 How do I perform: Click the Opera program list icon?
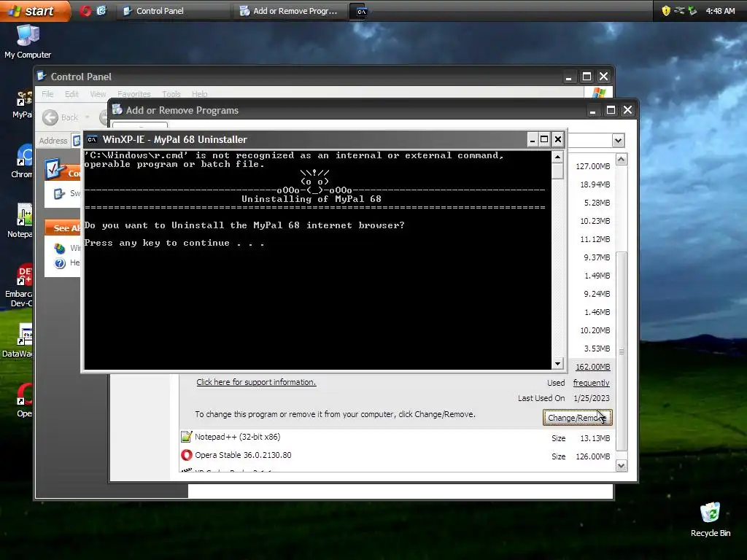186,455
